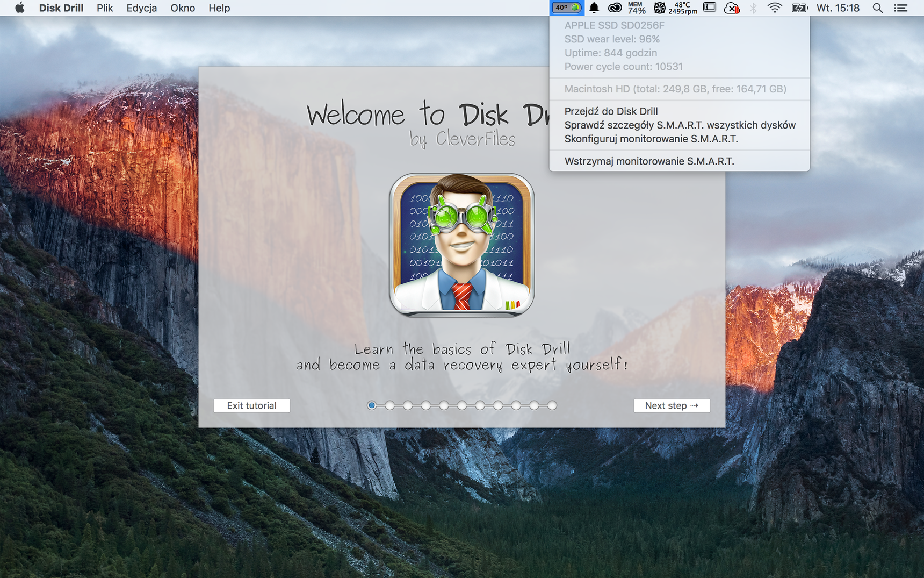Open the Plik menu
924x578 pixels.
coord(105,8)
